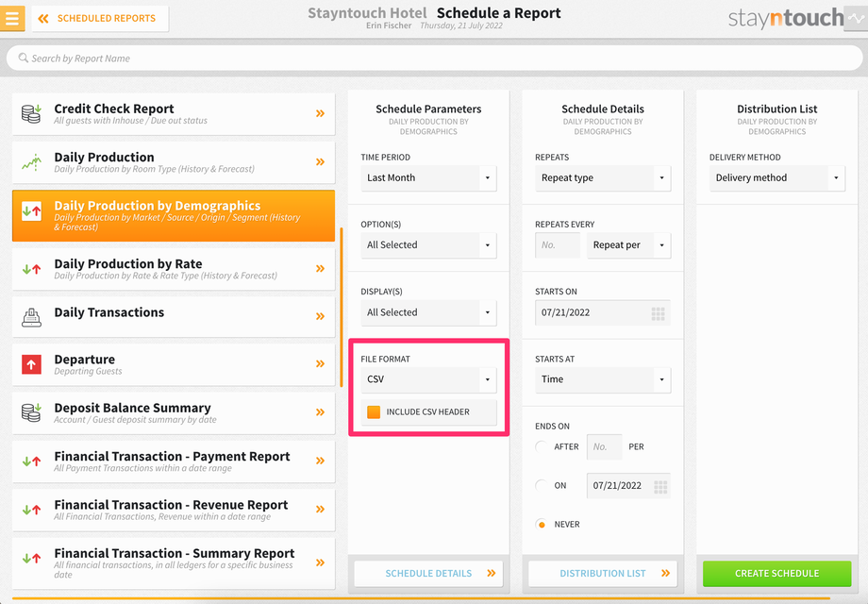This screenshot has width=868, height=604.
Task: Open Payment Report double-chevron
Action: click(x=320, y=461)
